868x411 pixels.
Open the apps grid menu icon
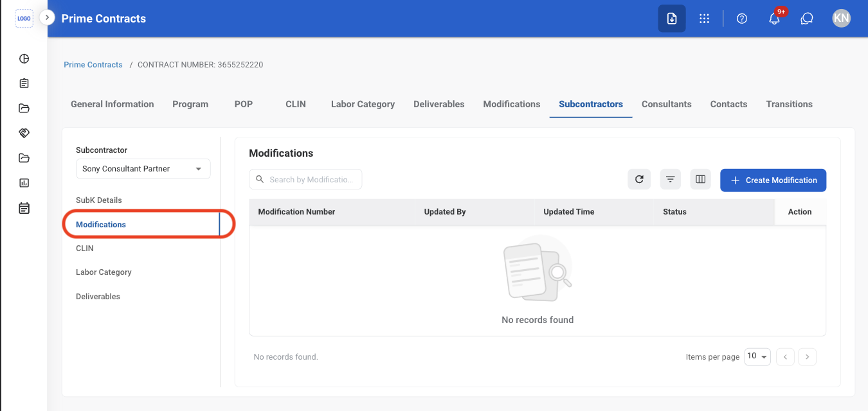(x=704, y=19)
